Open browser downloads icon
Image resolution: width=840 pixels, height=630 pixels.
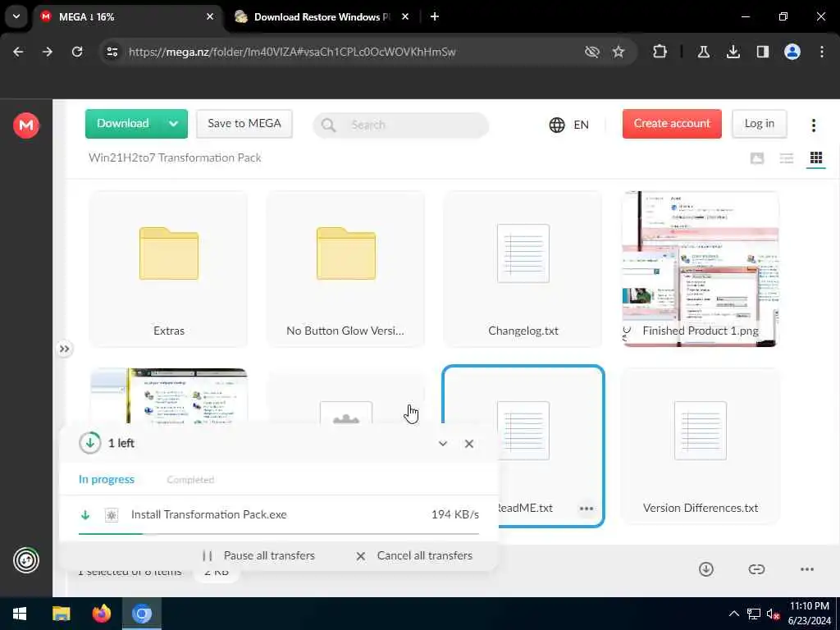pyautogui.click(x=733, y=52)
